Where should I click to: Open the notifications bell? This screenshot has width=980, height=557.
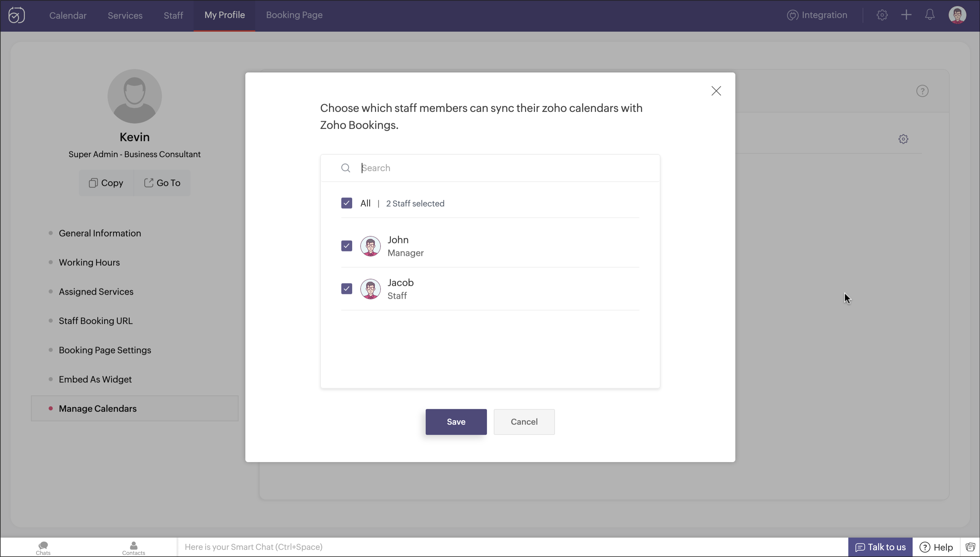[x=930, y=15]
